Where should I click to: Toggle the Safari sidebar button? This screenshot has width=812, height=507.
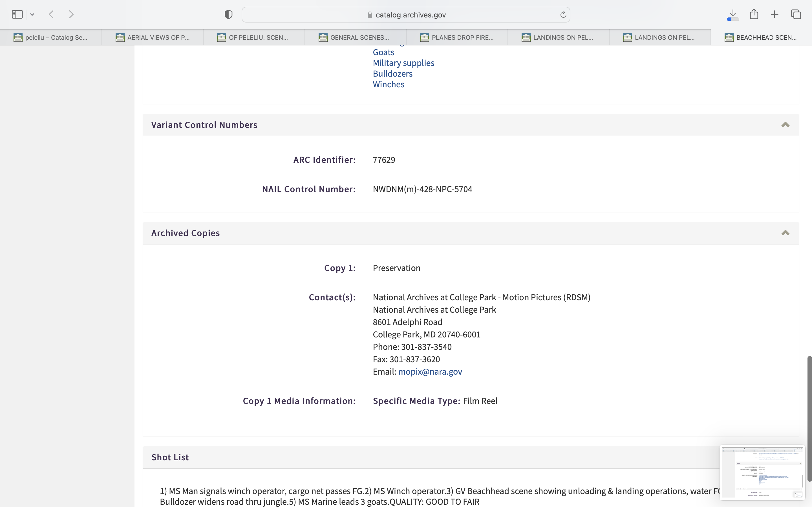pyautogui.click(x=17, y=14)
